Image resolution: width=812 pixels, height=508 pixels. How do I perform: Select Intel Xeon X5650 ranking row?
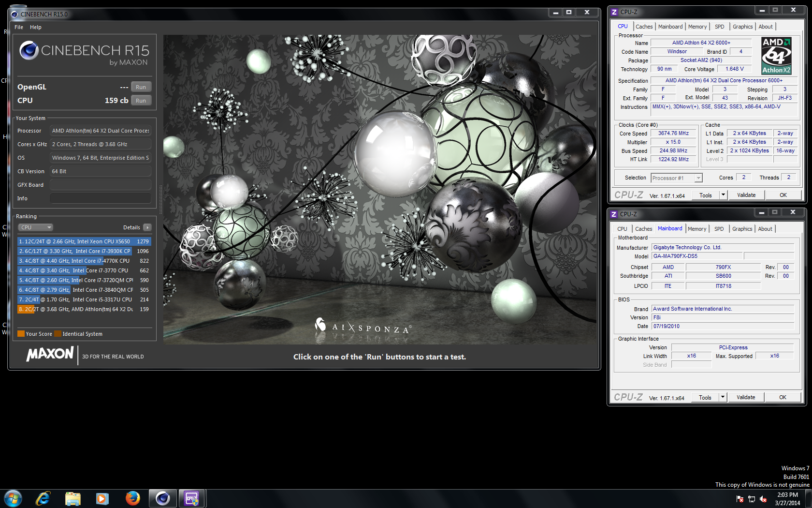click(84, 241)
